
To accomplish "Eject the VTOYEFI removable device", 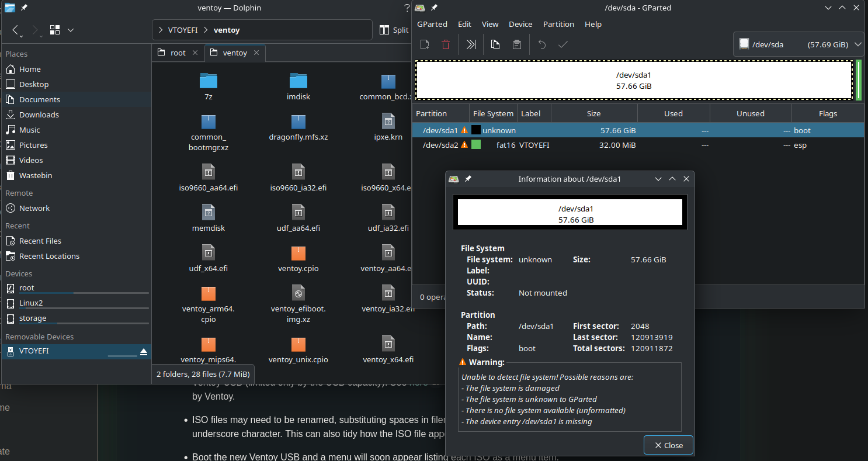I will (144, 351).
